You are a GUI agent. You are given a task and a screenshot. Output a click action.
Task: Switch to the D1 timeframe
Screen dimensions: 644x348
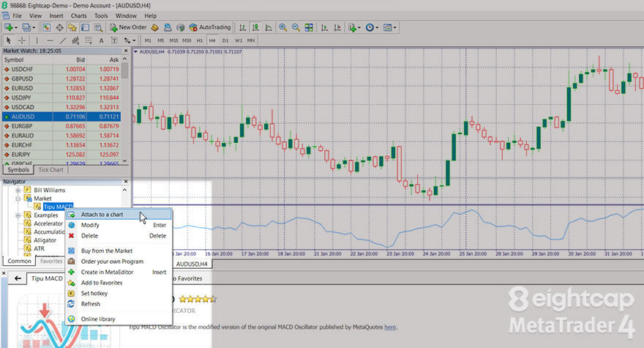[225, 40]
